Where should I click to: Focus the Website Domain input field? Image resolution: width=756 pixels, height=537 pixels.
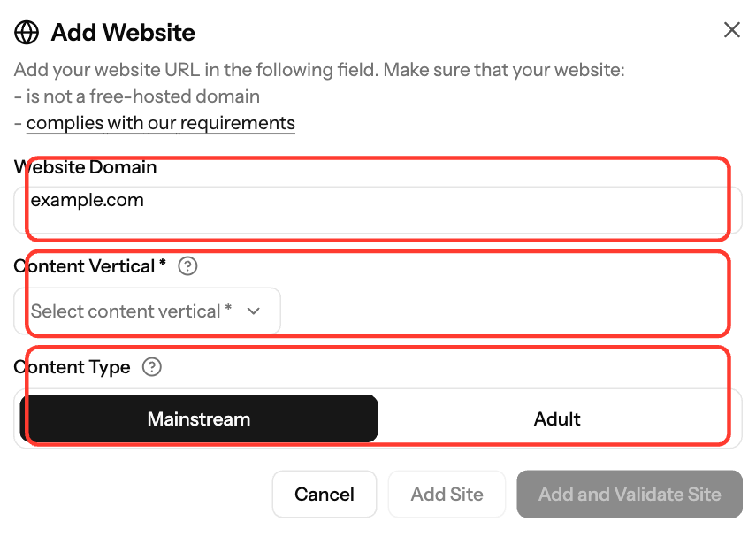[378, 210]
